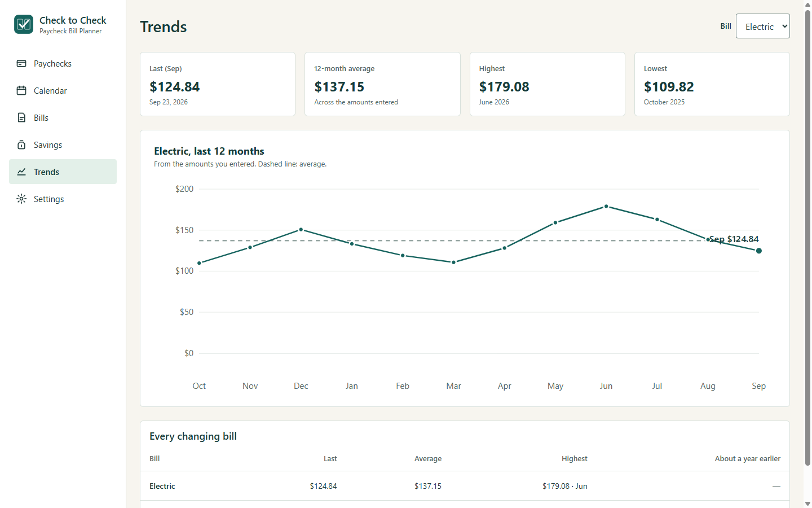Click the Jul data point on the line

click(657, 220)
